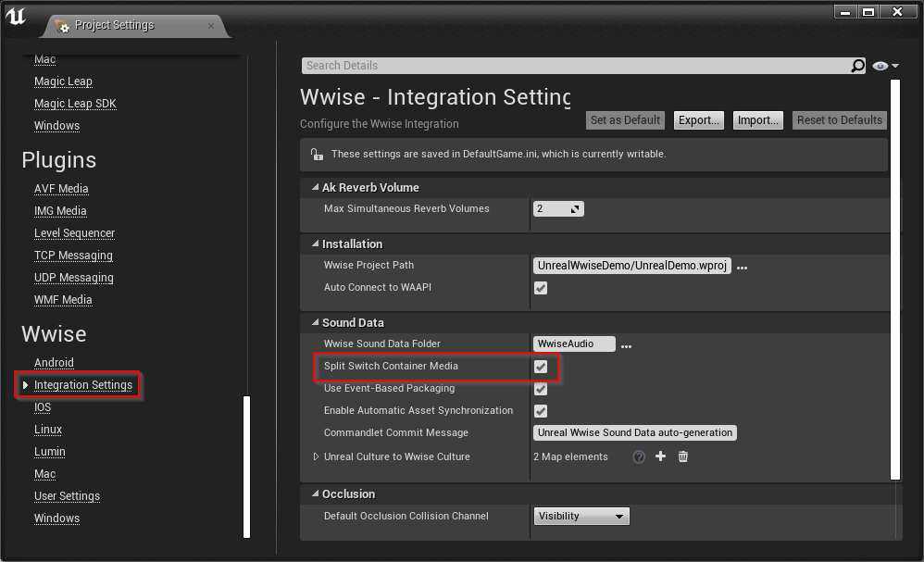924x562 pixels.
Task: Open Default Occlusion Collision Channel dropdown
Action: pos(581,516)
